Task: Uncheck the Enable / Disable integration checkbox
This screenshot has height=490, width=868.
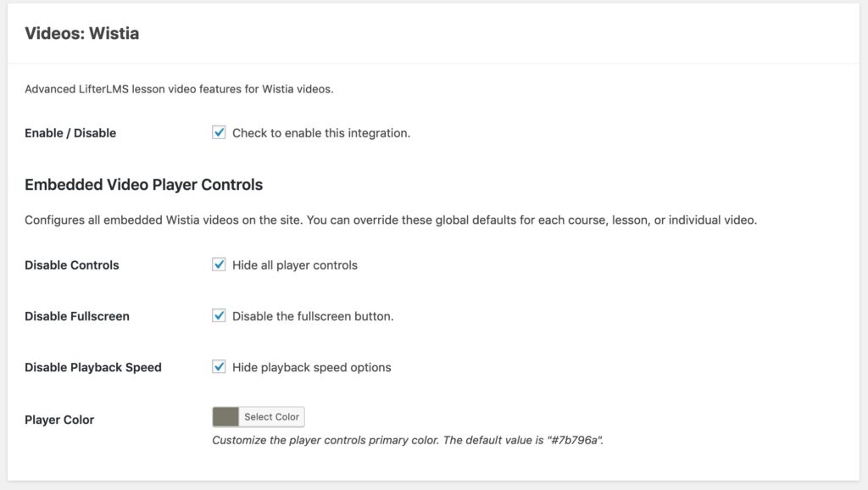Action: pyautogui.click(x=219, y=132)
